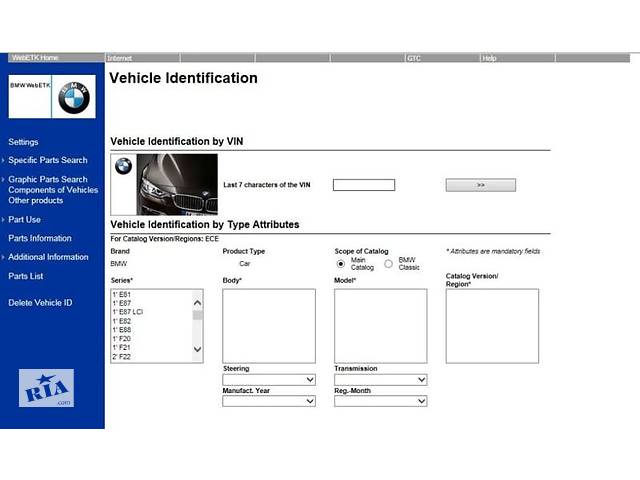
Task: Open the Help menu tab
Action: pyautogui.click(x=489, y=58)
